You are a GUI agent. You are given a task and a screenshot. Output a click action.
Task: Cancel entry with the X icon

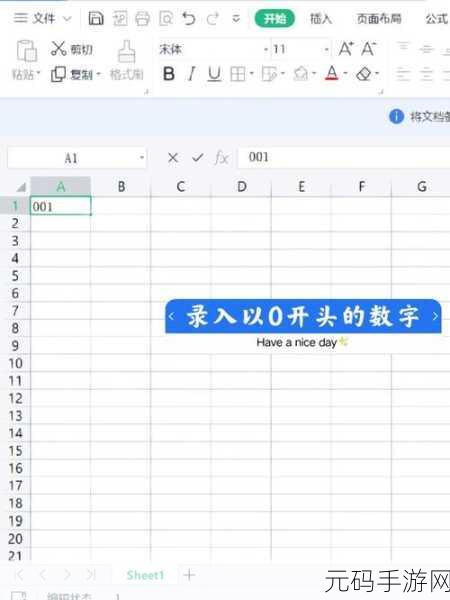pos(173,158)
